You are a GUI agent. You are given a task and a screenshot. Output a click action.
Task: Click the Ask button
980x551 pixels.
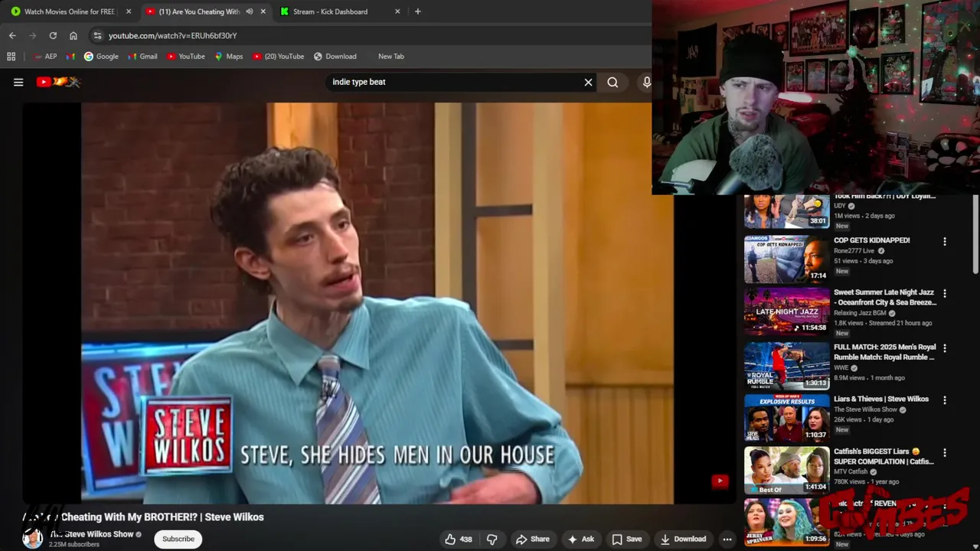pyautogui.click(x=580, y=539)
